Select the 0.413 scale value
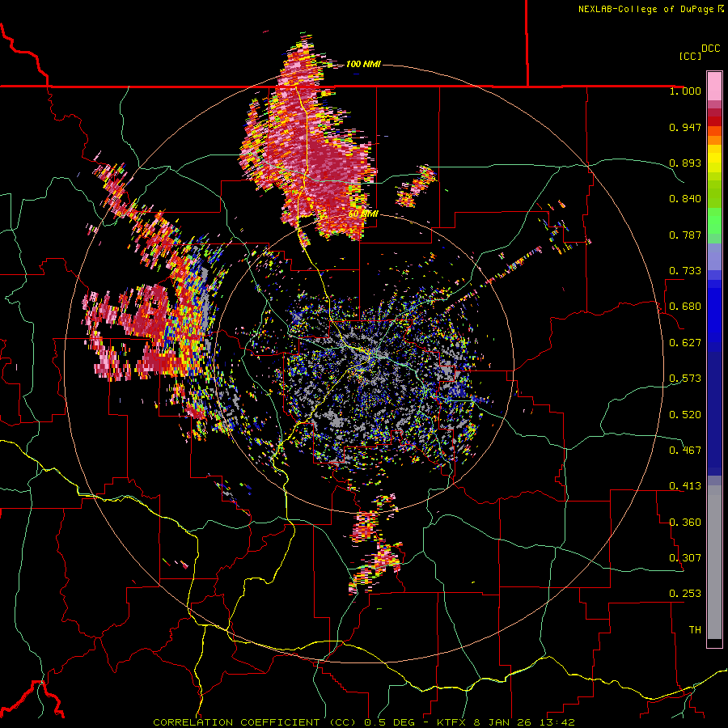This screenshot has width=728, height=728. pyautogui.click(x=685, y=486)
